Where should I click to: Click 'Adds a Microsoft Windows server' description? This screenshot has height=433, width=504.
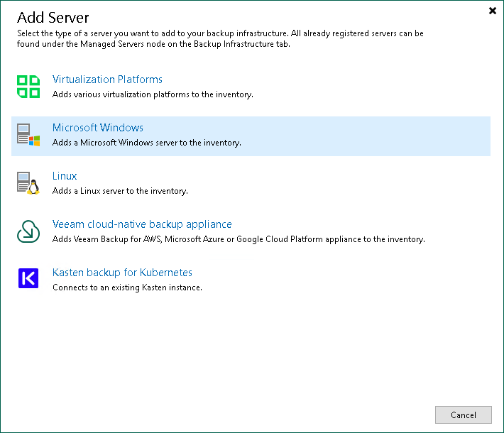coord(146,143)
